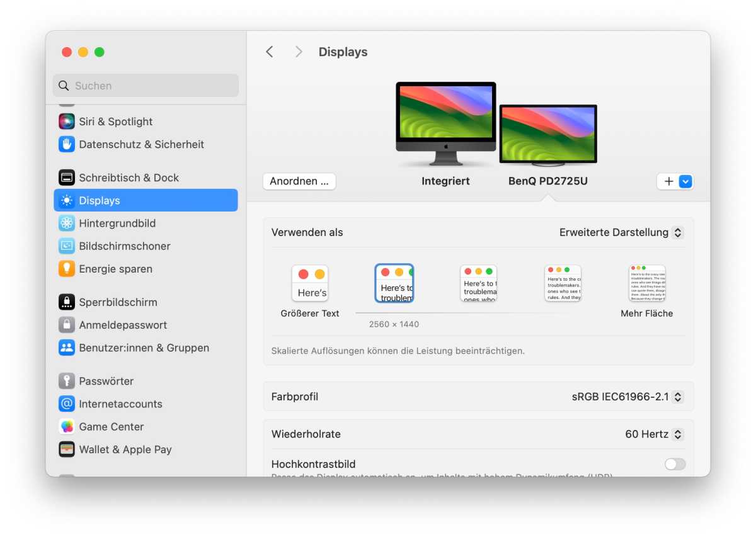Image resolution: width=756 pixels, height=537 pixels.
Task: Go to Anmeldepasswort settings
Action: (146, 325)
